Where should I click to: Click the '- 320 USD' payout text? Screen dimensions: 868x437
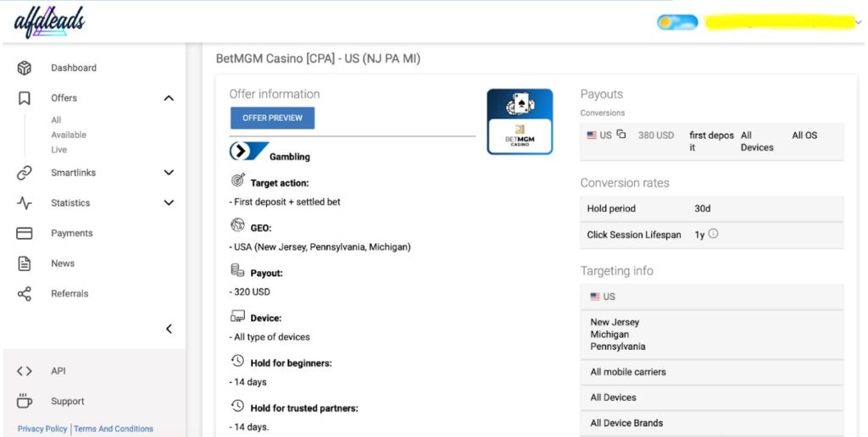[250, 292]
